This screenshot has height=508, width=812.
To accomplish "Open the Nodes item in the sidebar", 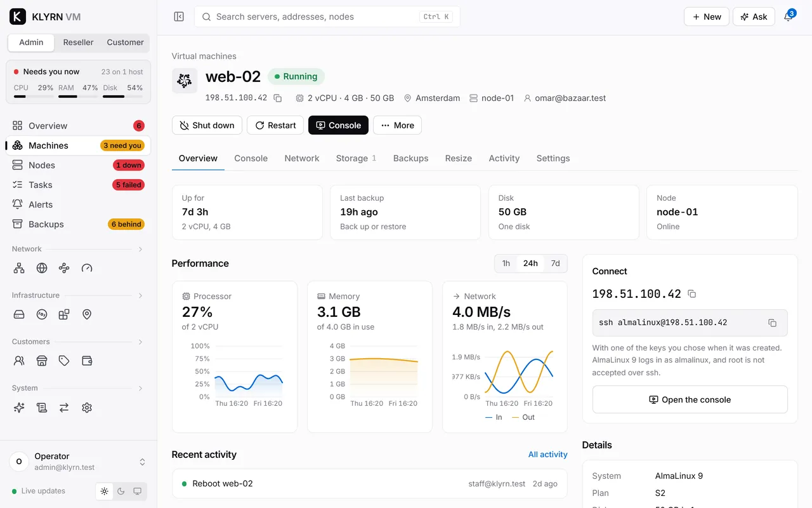I will coord(79,165).
